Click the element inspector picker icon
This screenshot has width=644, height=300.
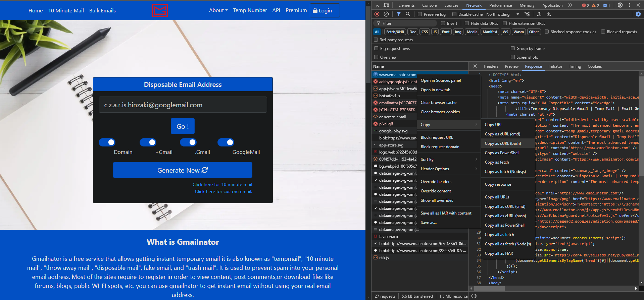pyautogui.click(x=377, y=5)
